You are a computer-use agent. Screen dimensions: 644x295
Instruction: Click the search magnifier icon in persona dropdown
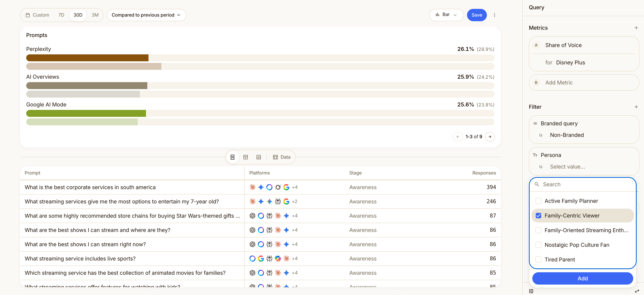click(537, 184)
